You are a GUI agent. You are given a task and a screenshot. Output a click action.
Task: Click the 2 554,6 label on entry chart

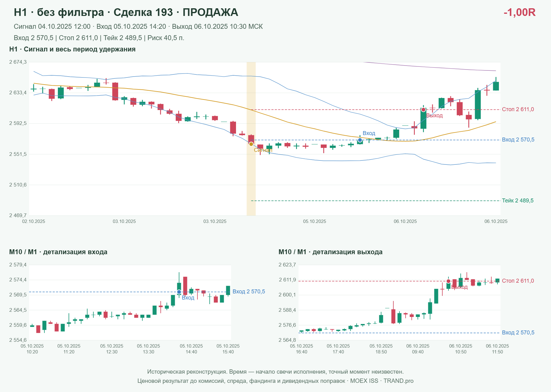18,340
